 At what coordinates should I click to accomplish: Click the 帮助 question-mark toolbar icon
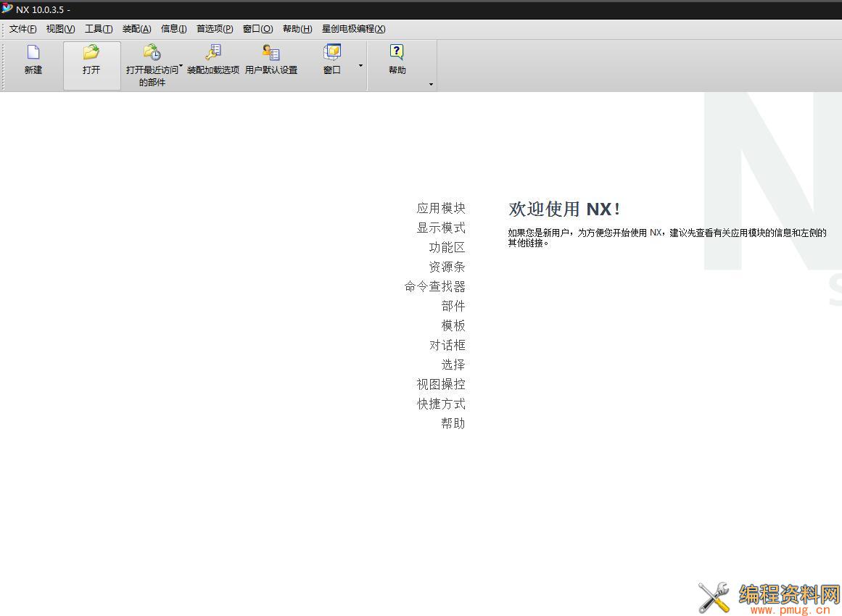[397, 52]
